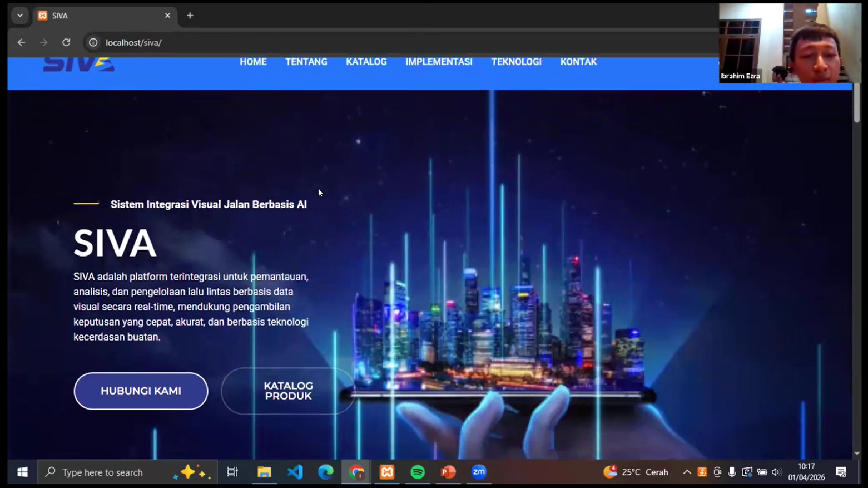Open PowerPoint from the taskbar
This screenshot has width=868, height=488.
[x=448, y=472]
